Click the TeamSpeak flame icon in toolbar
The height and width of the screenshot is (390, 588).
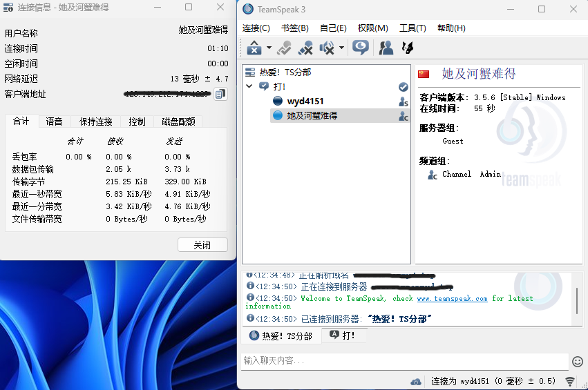(407, 48)
